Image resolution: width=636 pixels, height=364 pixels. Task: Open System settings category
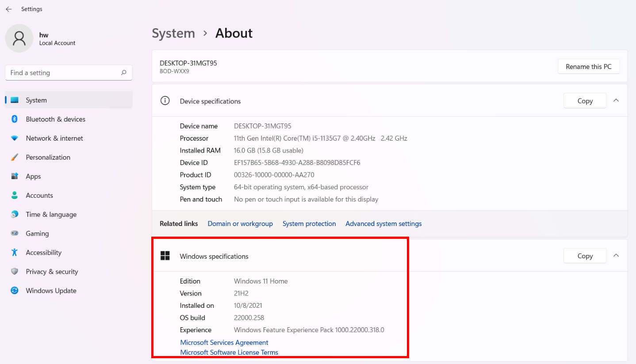(69, 100)
